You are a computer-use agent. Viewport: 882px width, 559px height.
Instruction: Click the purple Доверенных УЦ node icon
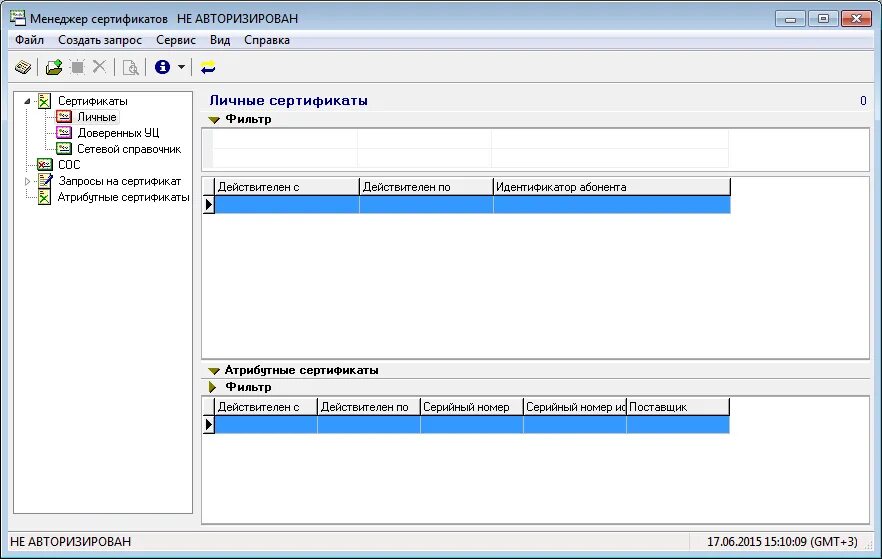(x=64, y=133)
